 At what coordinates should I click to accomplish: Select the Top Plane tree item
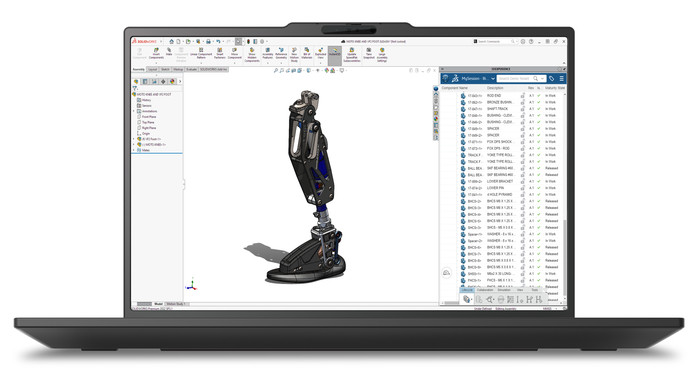click(146, 122)
